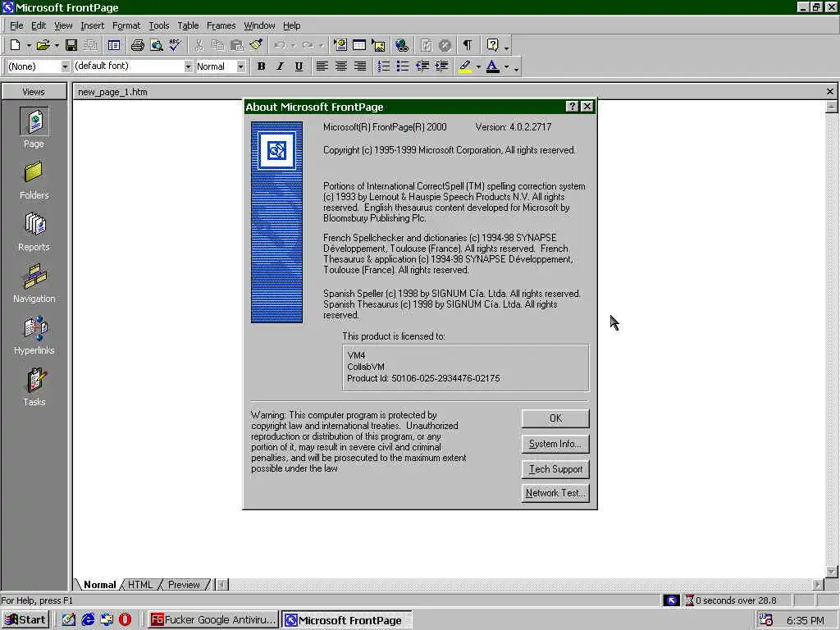Open Folders view in Views bar
This screenshot has height=630, width=840.
(x=34, y=180)
